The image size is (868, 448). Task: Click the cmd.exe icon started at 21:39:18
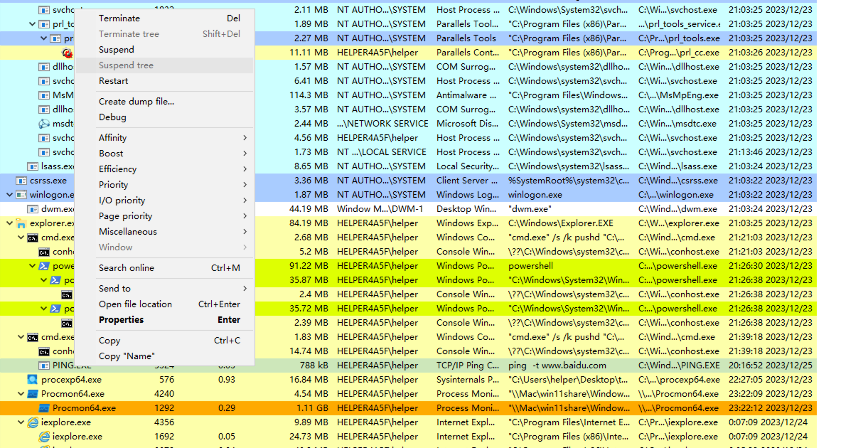coord(33,337)
